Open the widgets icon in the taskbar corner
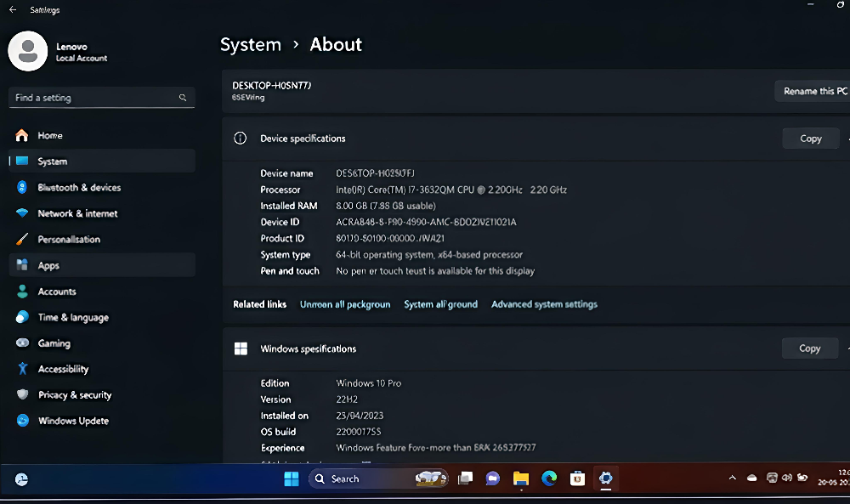This screenshot has height=504, width=850. pos(22,479)
